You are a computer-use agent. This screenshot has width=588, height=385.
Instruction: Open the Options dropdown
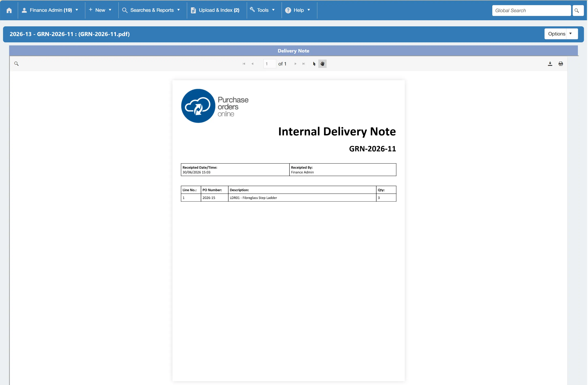click(x=561, y=34)
